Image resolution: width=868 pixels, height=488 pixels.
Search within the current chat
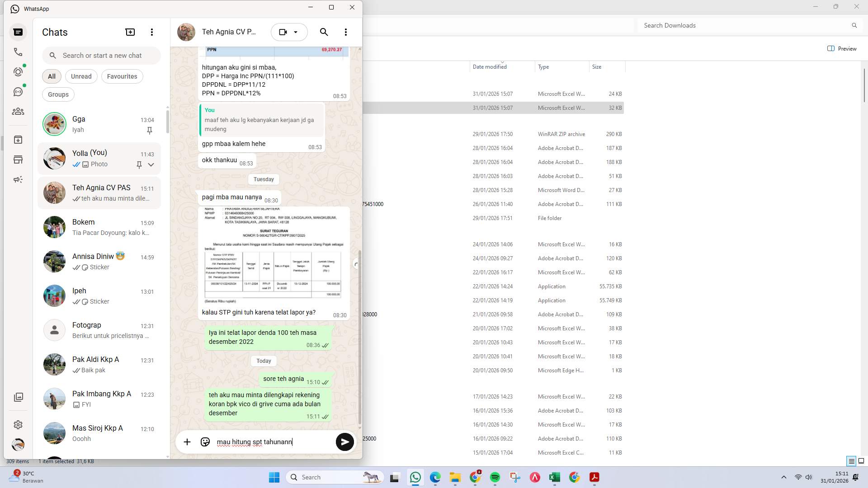pyautogui.click(x=324, y=32)
